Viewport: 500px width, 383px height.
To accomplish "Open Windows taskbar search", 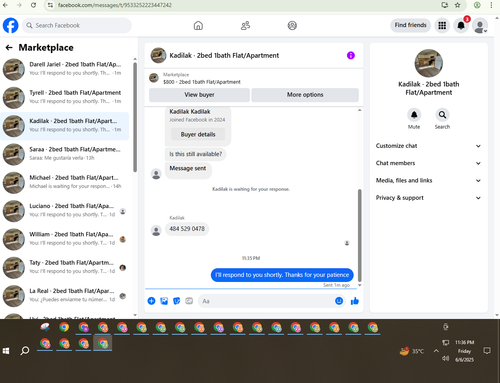I will (25, 351).
